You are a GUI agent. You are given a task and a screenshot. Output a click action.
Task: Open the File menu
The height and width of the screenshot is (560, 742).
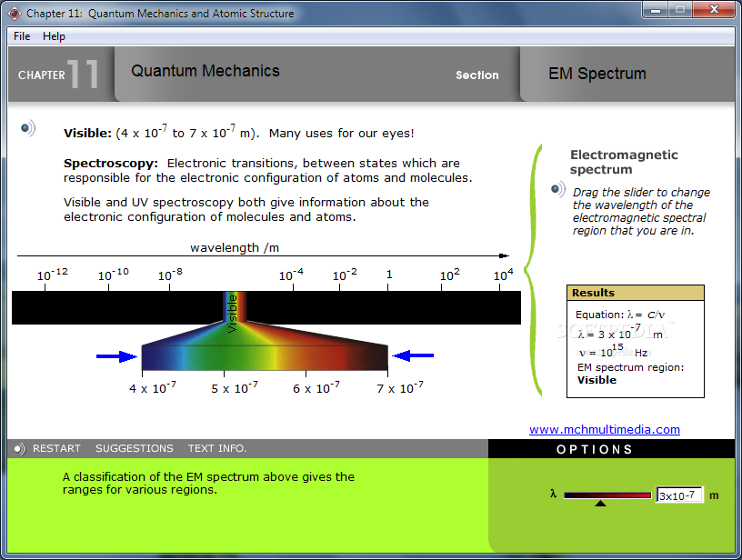(x=22, y=36)
